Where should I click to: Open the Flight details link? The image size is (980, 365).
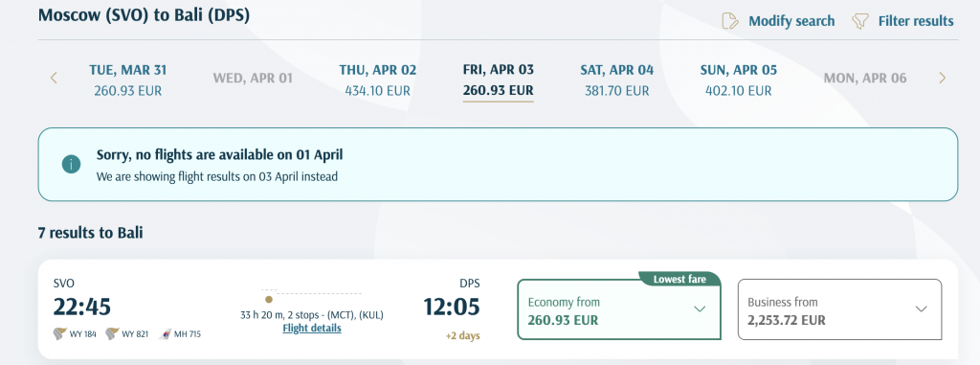point(312,328)
